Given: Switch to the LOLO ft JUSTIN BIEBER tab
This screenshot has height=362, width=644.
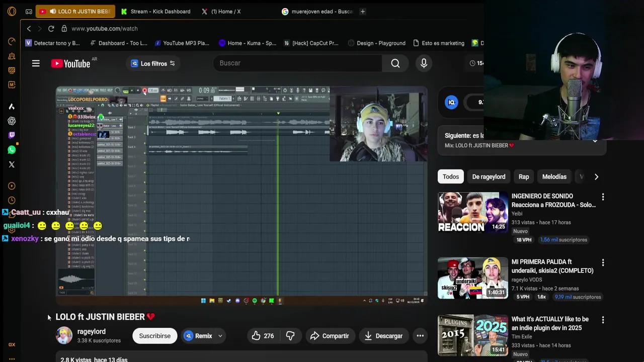Looking at the screenshot, I should click(75, 12).
